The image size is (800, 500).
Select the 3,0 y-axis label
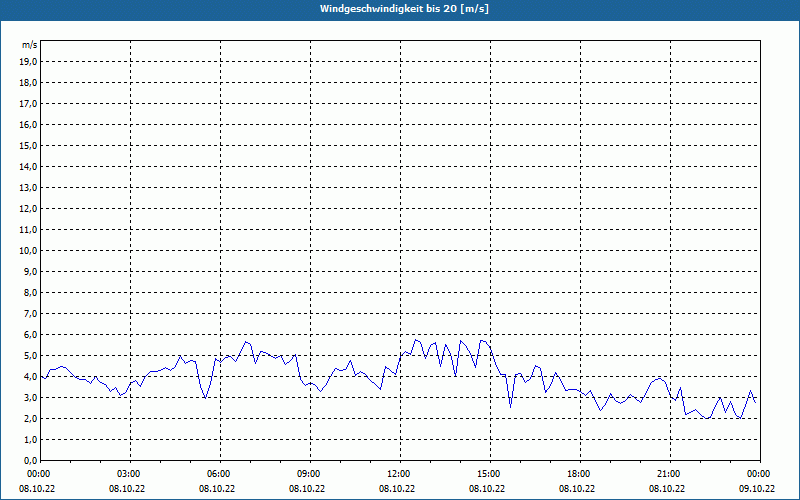coord(30,397)
